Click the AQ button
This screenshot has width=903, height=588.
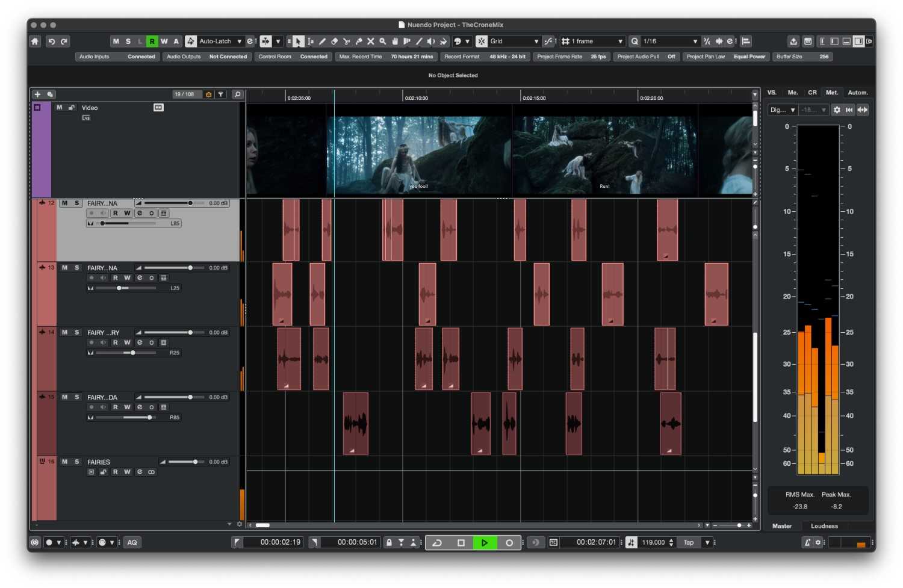point(132,543)
